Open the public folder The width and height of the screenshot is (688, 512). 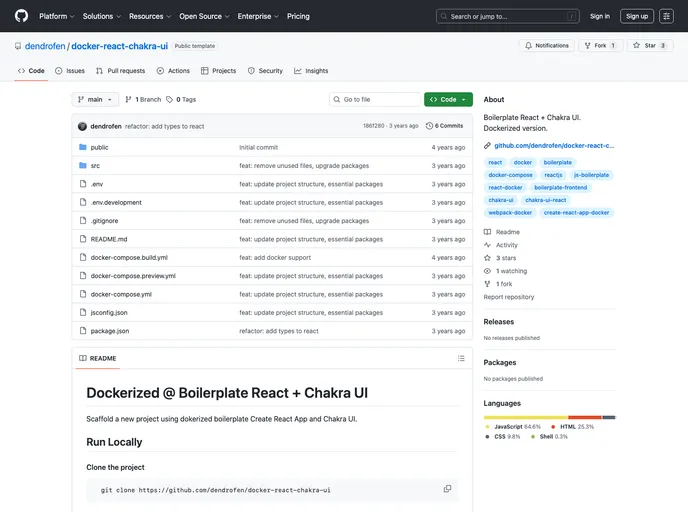pyautogui.click(x=99, y=147)
